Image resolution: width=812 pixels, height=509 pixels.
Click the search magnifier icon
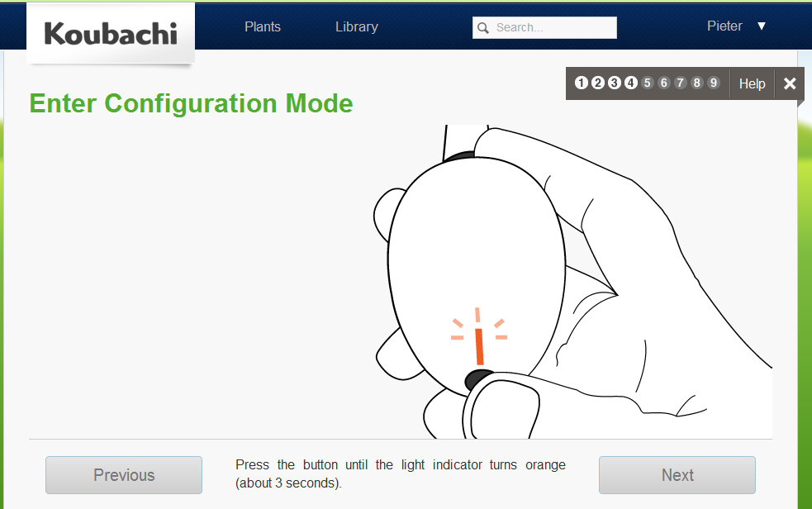click(x=483, y=28)
